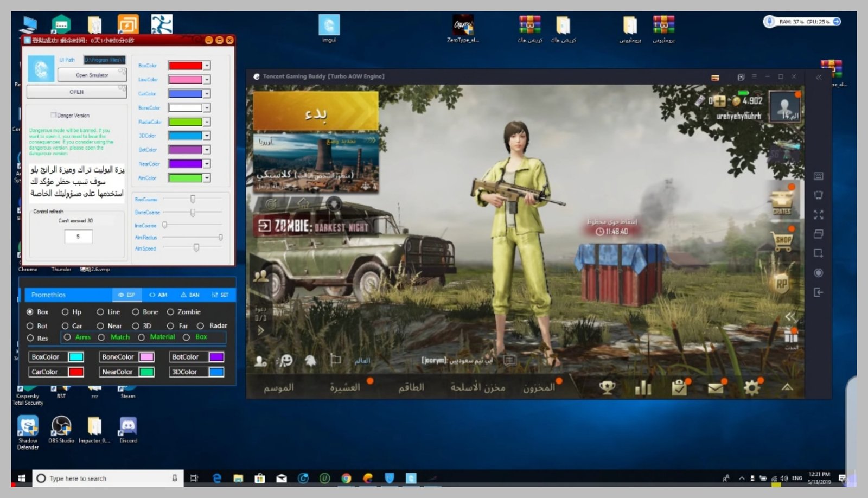Image resolution: width=868 pixels, height=498 pixels.
Task: Open the statistics bar chart icon
Action: coord(643,387)
